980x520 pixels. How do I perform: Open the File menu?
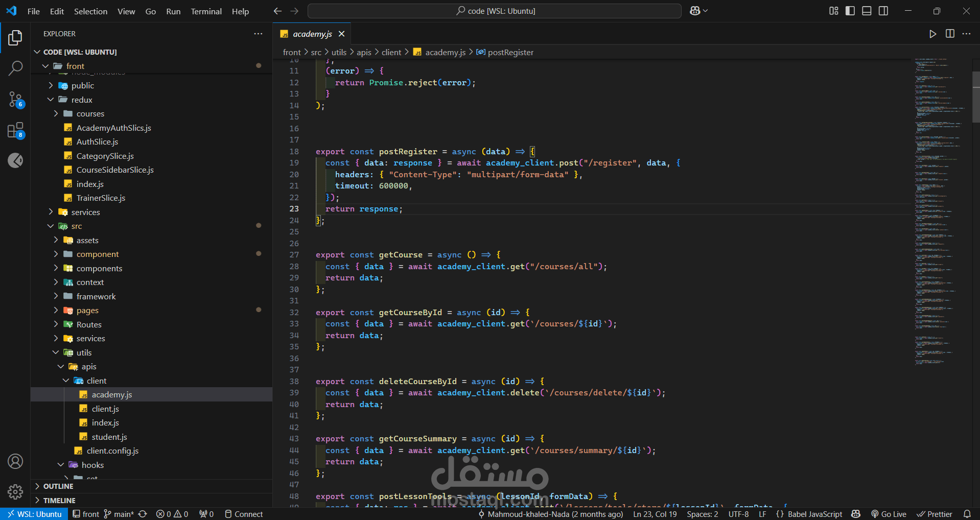click(34, 11)
